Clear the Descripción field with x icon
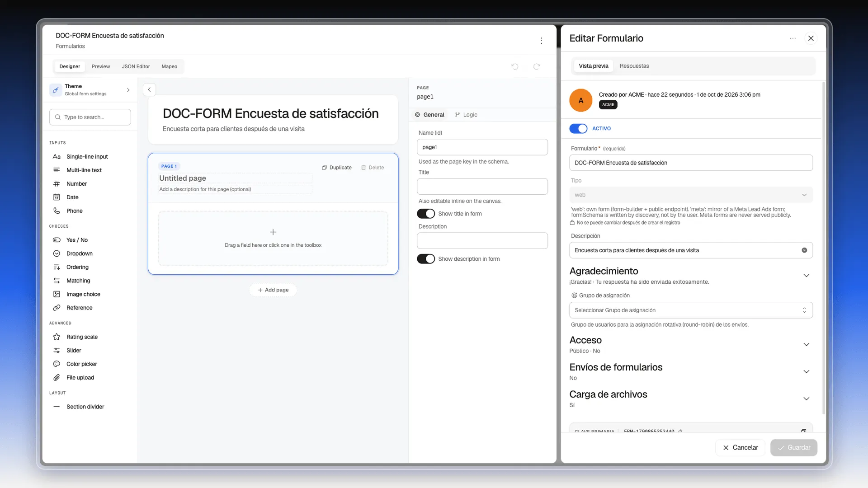Screen dimensions: 868x488 [804, 250]
